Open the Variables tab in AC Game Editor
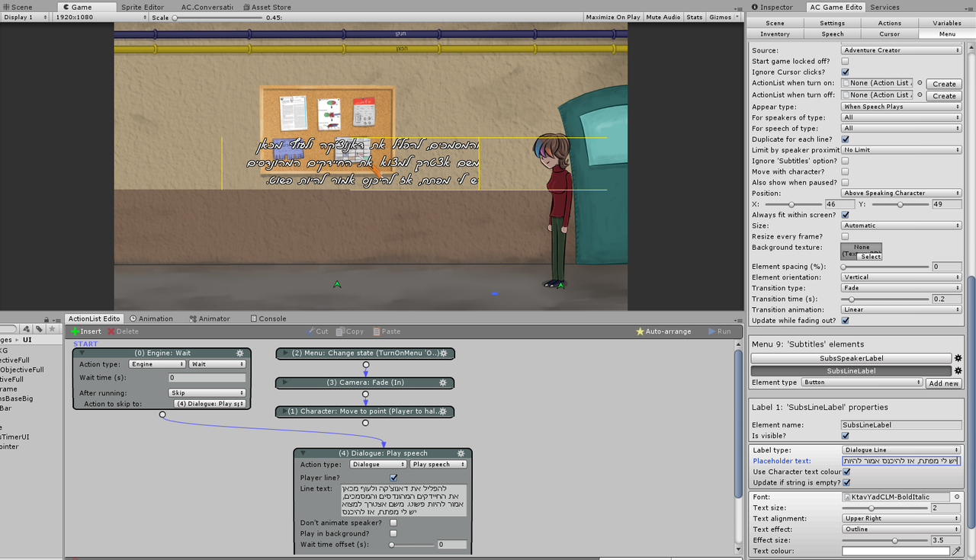This screenshot has height=560, width=976. (x=946, y=23)
